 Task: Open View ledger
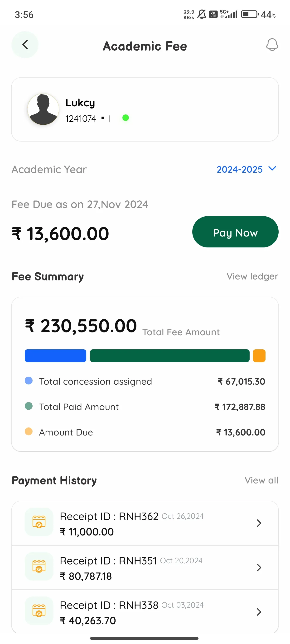[x=252, y=276]
